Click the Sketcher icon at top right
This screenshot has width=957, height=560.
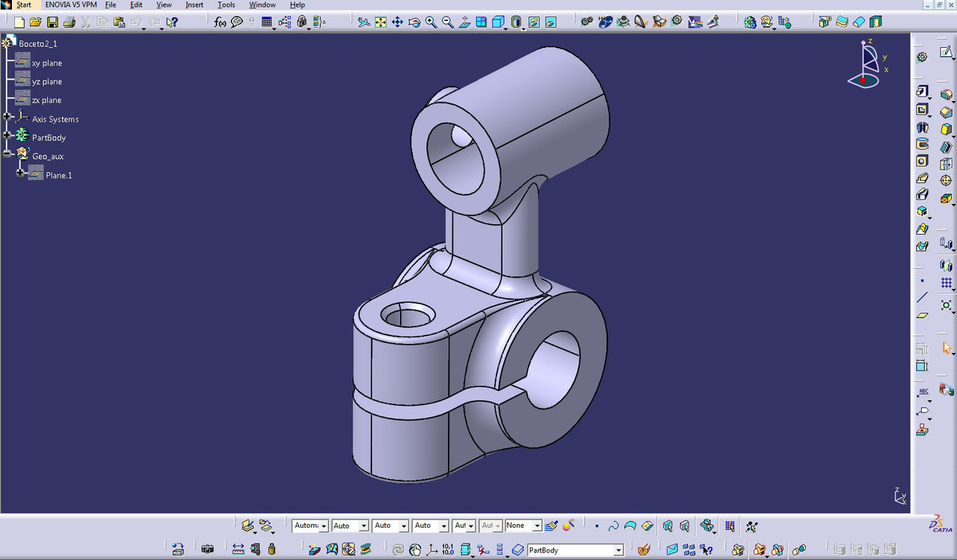pos(946,52)
